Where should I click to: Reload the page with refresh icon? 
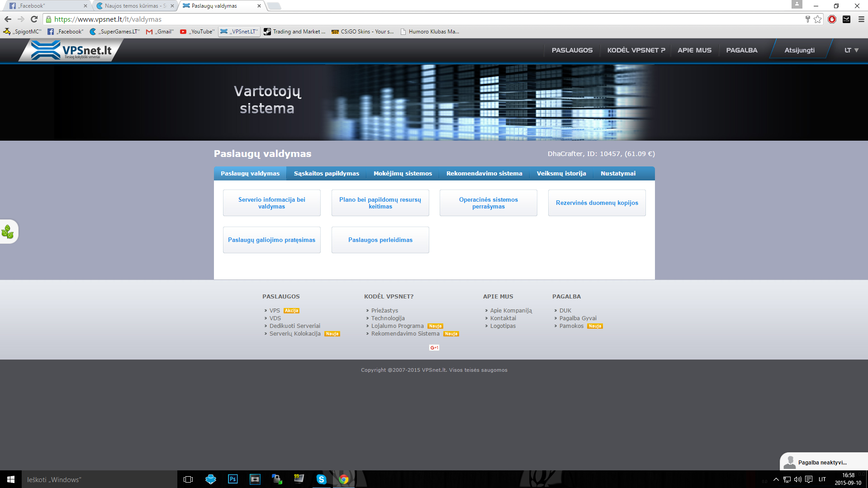[34, 19]
